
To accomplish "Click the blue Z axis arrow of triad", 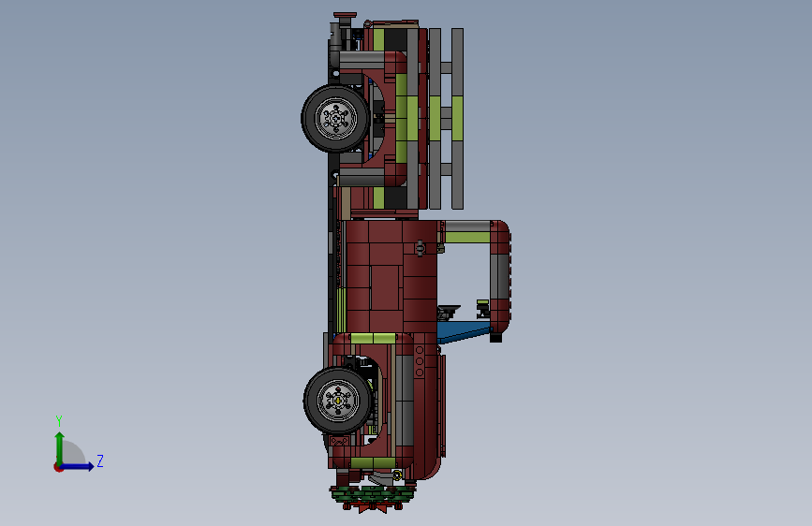I will coord(78,466).
